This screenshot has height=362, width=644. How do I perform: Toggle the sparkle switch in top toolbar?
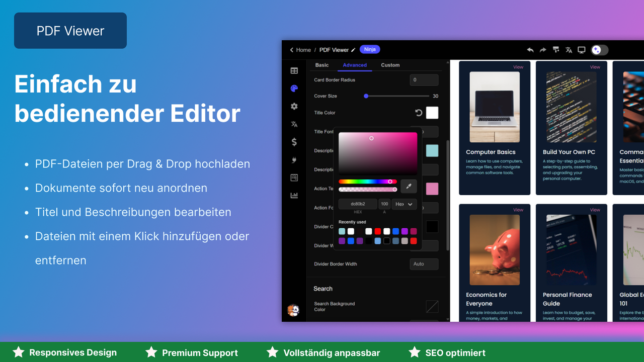tap(599, 50)
